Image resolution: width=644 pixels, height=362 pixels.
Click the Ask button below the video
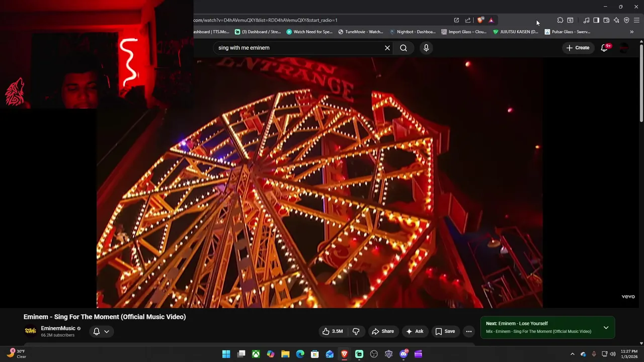pos(415,331)
